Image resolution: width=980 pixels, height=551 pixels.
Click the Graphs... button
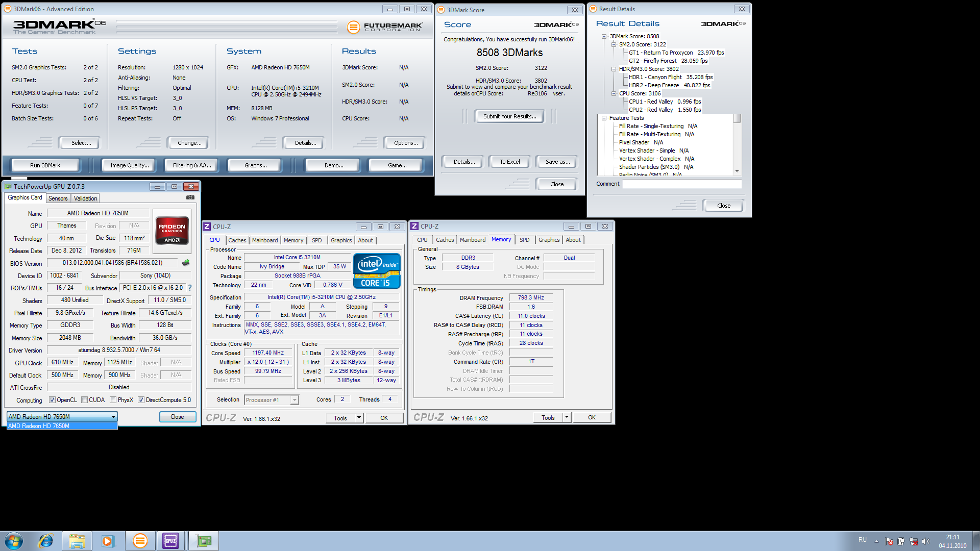(x=255, y=165)
